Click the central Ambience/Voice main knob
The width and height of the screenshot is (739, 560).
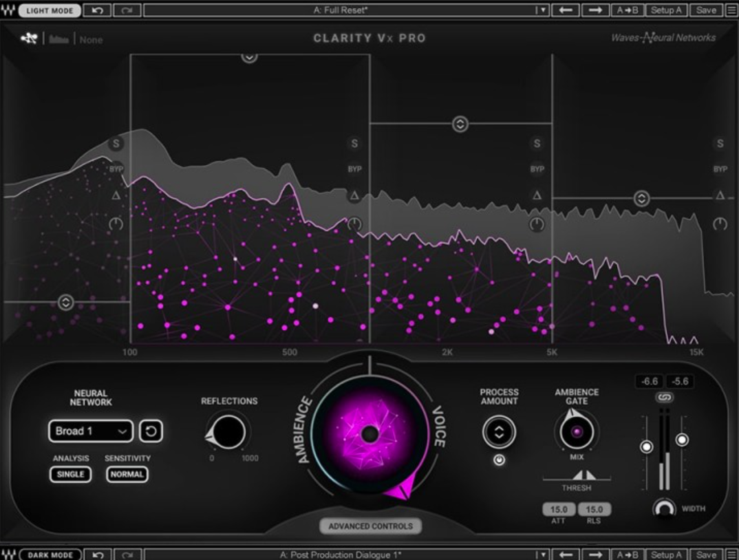point(370,434)
